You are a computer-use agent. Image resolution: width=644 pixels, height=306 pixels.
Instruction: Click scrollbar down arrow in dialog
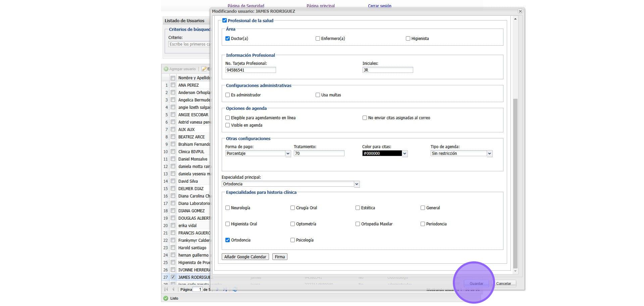click(x=515, y=271)
